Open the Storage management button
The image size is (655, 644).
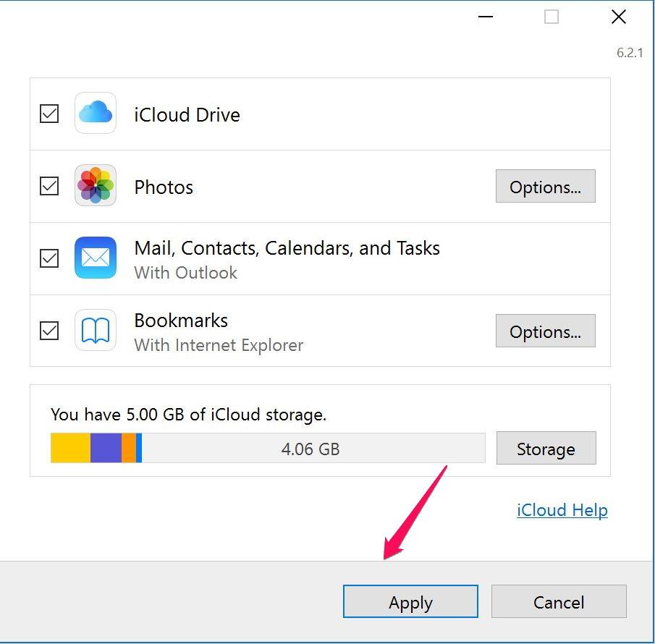click(x=546, y=448)
